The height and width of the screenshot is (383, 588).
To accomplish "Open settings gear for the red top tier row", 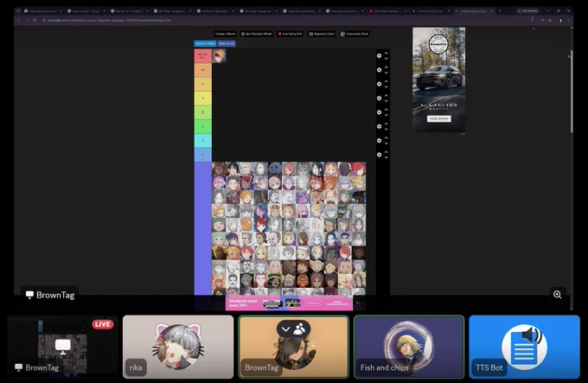I will [379, 56].
